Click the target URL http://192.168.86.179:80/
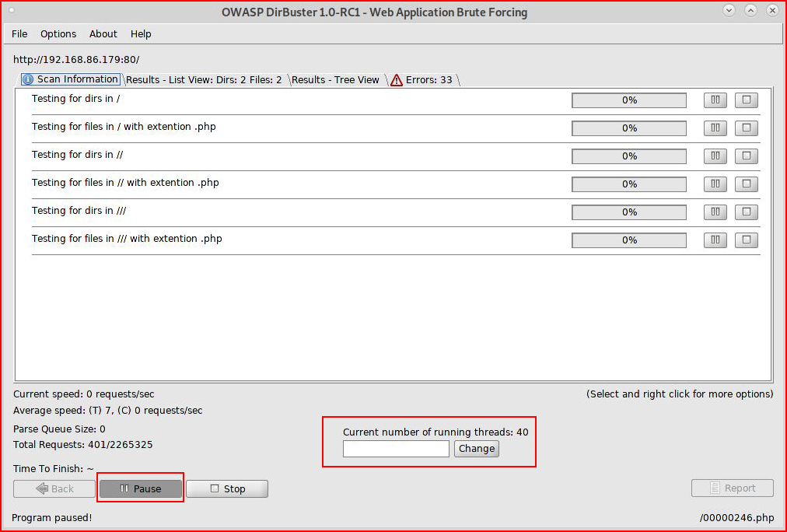Viewport: 787px width, 532px height. tap(76, 60)
